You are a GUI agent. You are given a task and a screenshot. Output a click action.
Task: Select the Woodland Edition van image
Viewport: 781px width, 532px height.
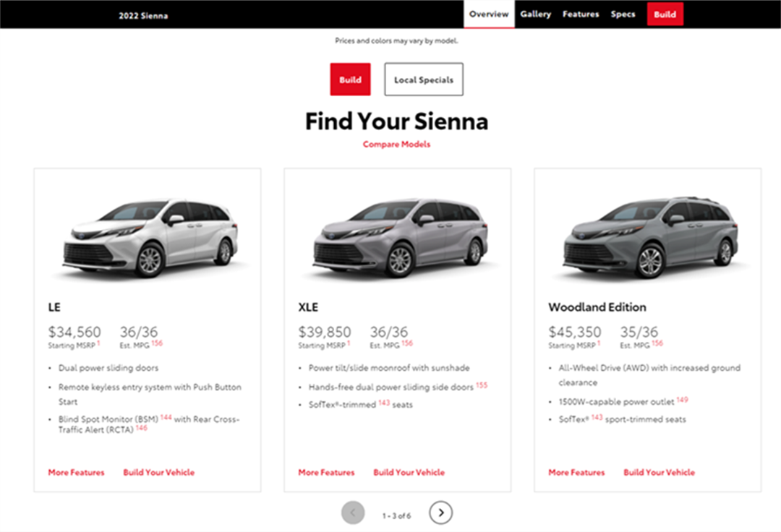point(649,239)
